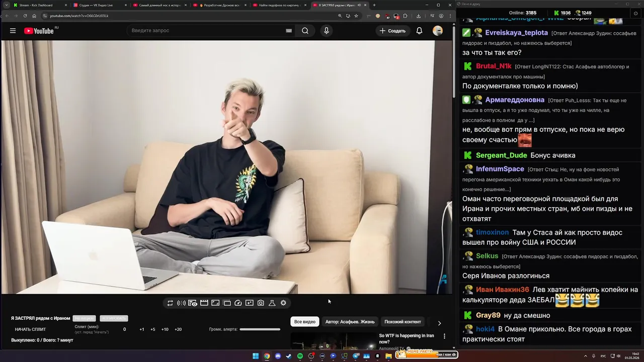Open File Explorer folder on taskbar
The height and width of the screenshot is (362, 644).
388,356
